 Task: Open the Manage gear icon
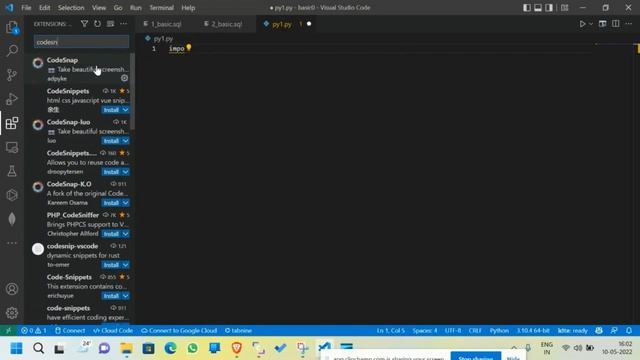click(x=12, y=313)
